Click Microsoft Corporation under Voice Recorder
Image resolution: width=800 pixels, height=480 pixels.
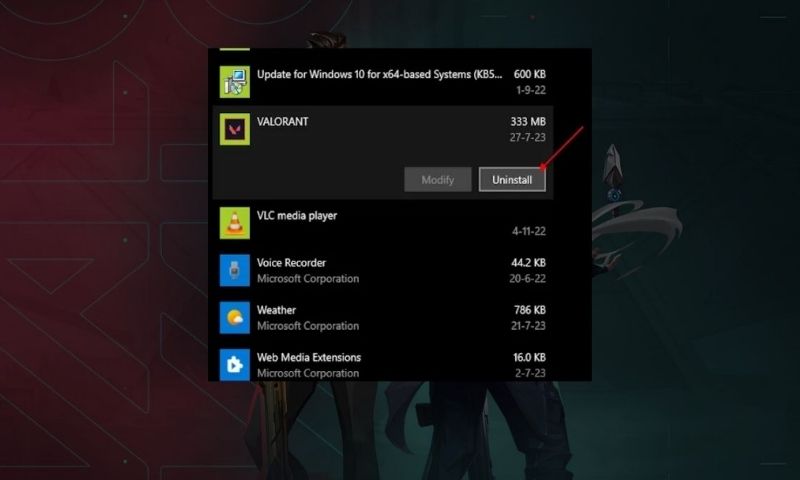tap(308, 279)
